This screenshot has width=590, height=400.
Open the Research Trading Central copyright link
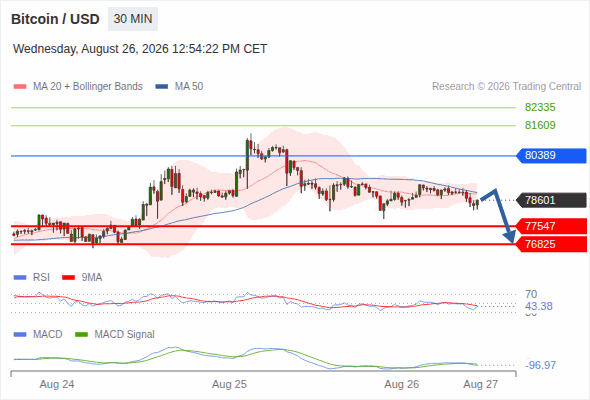click(x=506, y=87)
